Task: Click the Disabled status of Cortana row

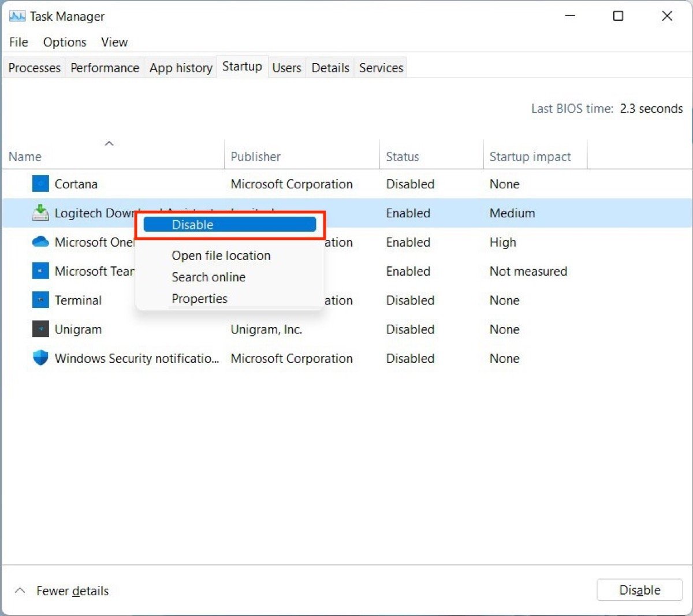Action: [410, 184]
